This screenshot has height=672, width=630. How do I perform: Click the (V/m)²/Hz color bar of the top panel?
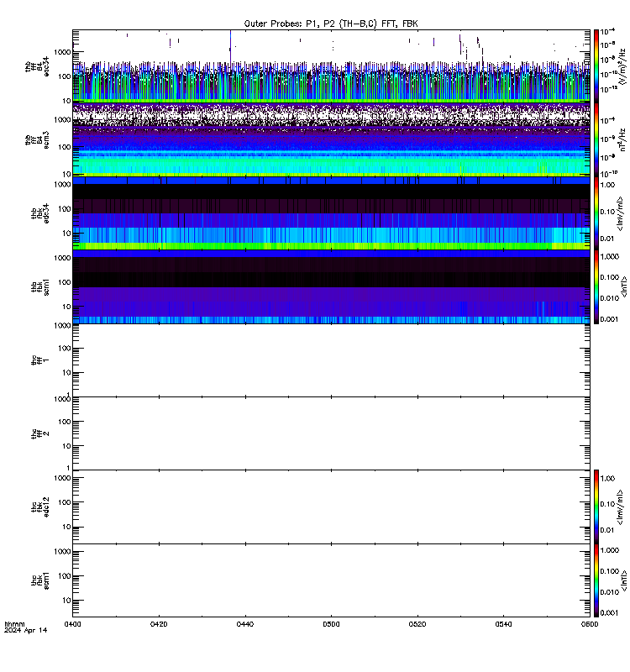pyautogui.click(x=596, y=66)
